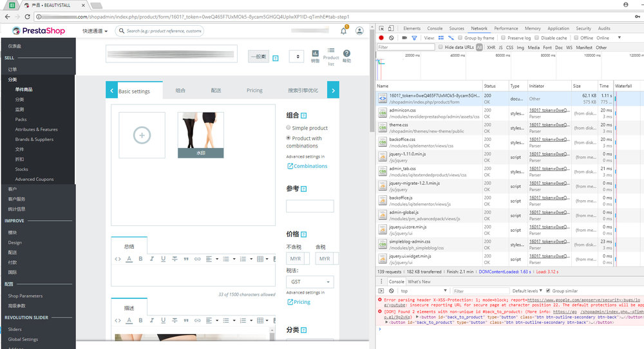This screenshot has width=644, height=349.
Task: Apply italic in summary editor toolbar
Action: (x=152, y=259)
